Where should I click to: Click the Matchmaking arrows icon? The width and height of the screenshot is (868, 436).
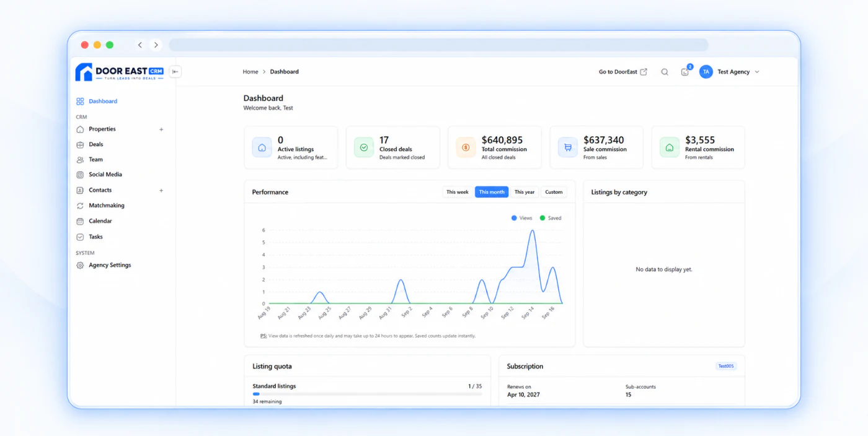(x=80, y=206)
